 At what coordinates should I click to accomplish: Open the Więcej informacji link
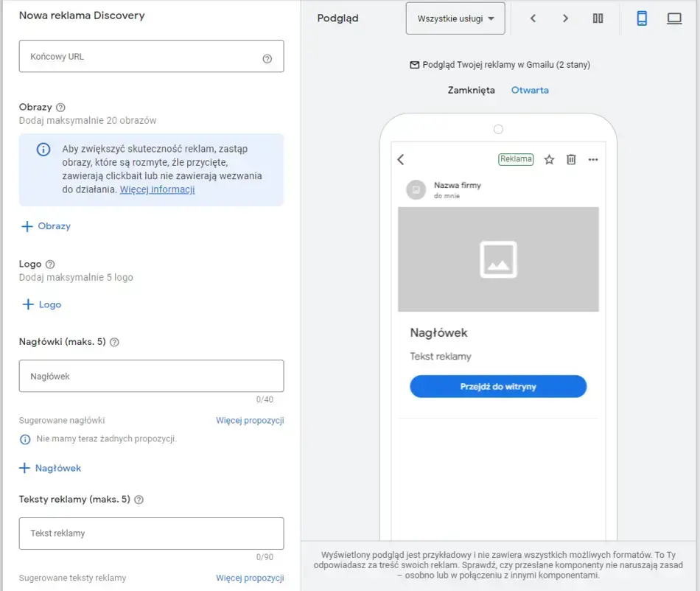point(157,189)
